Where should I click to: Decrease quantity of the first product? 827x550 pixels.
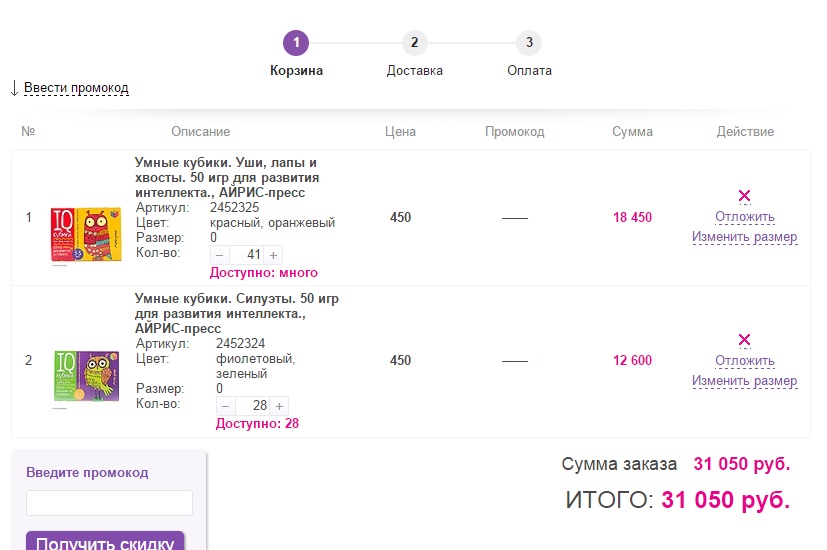click(x=220, y=254)
